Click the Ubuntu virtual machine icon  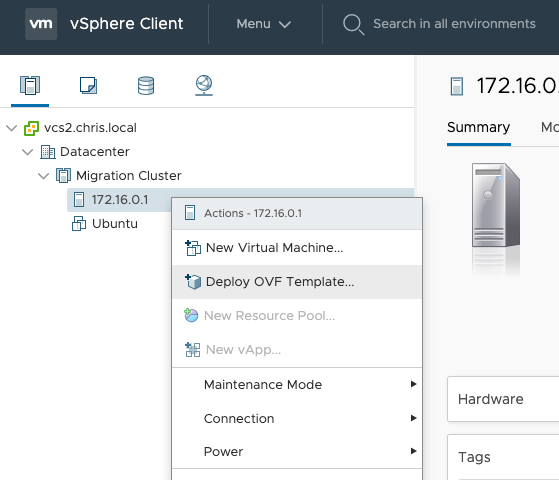[79, 224]
